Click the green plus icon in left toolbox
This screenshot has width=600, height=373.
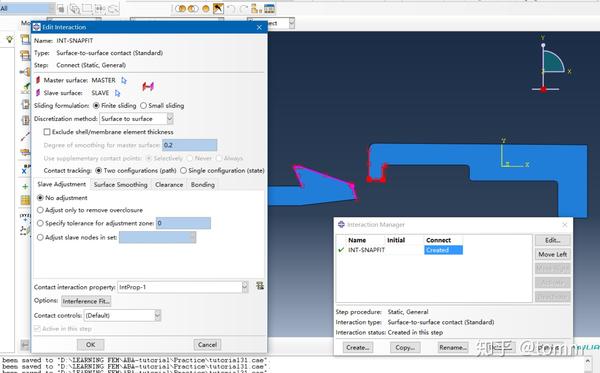tap(25, 187)
